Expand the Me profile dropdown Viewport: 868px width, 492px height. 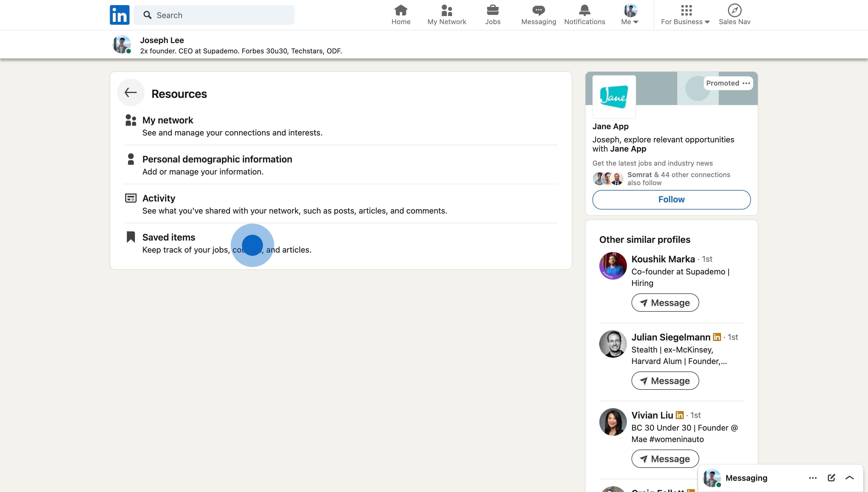pyautogui.click(x=630, y=15)
